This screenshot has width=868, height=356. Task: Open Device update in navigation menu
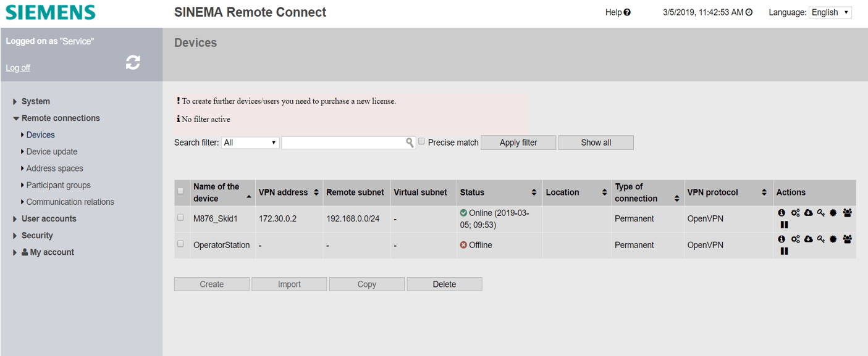[52, 151]
